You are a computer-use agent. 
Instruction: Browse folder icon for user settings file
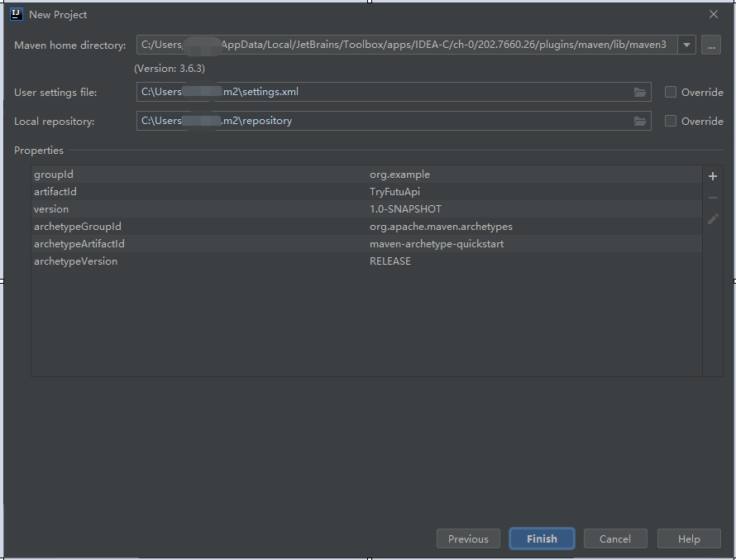[x=640, y=92]
